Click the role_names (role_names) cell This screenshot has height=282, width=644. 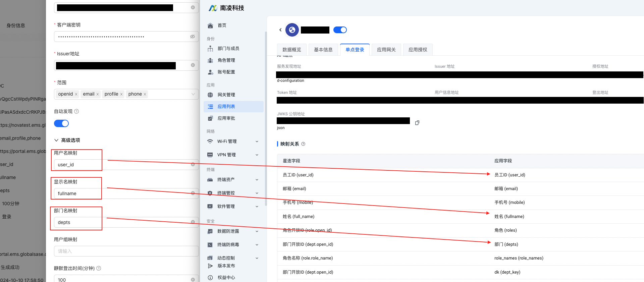pyautogui.click(x=519, y=258)
